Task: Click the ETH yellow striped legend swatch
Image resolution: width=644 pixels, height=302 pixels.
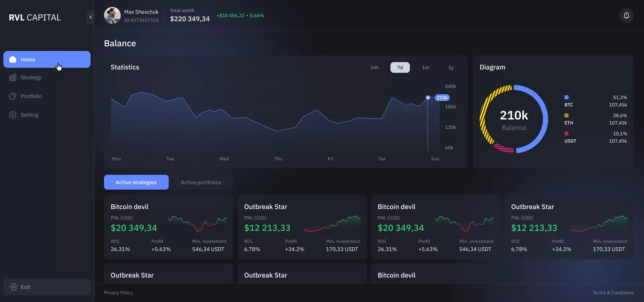Action: 567,115
